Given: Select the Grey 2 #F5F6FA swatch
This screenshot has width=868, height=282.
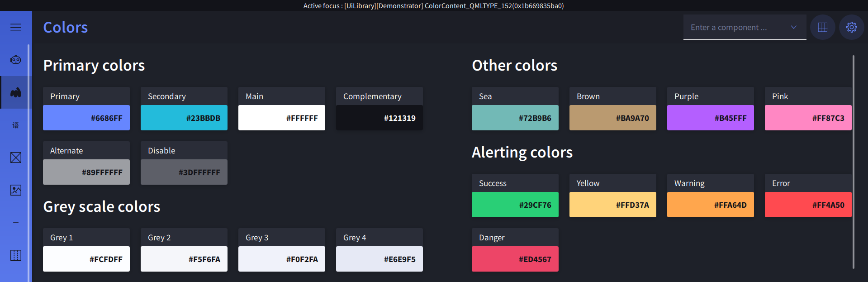Looking at the screenshot, I should click(x=184, y=259).
